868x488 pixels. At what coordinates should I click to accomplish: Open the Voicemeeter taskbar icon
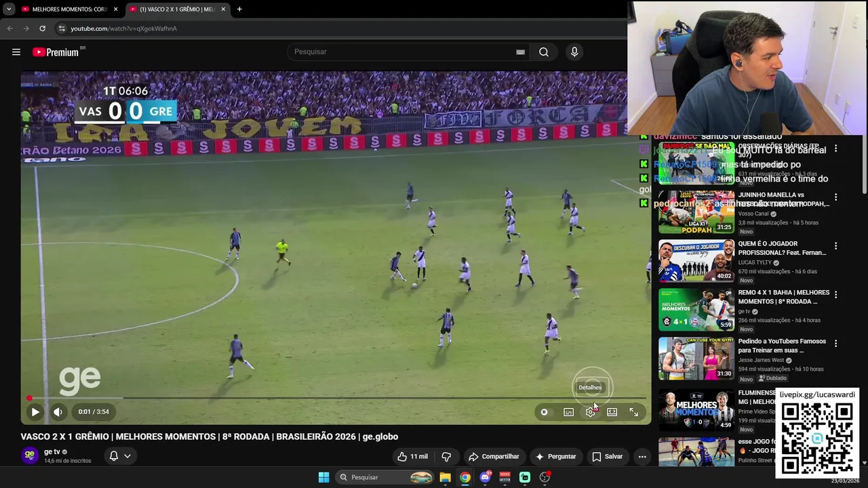[505, 477]
